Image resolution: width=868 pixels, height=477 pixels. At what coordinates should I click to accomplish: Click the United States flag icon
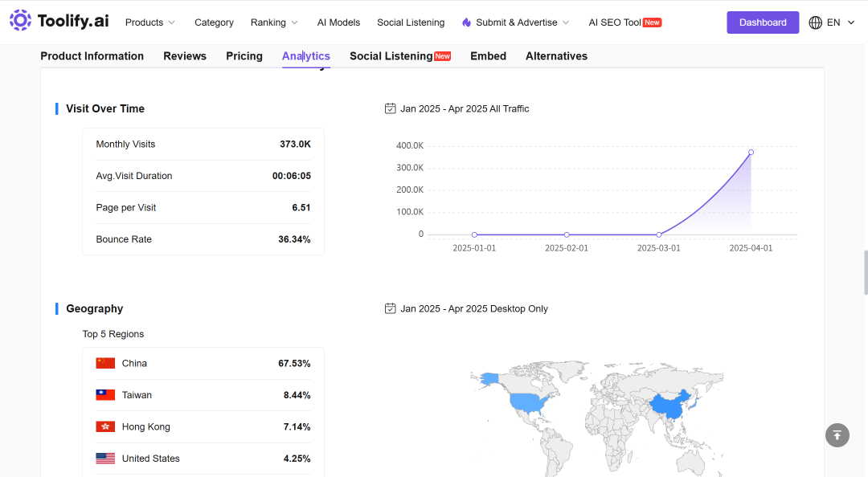pos(105,459)
